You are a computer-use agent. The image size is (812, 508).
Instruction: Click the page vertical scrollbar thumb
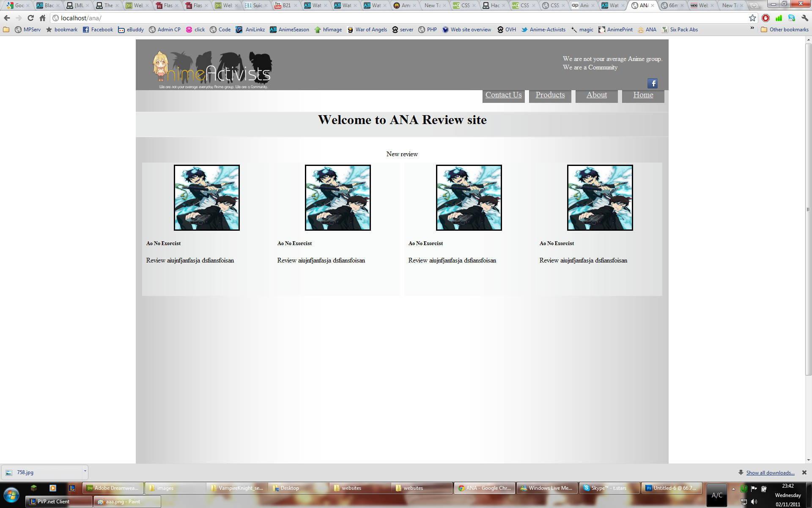tap(808, 209)
